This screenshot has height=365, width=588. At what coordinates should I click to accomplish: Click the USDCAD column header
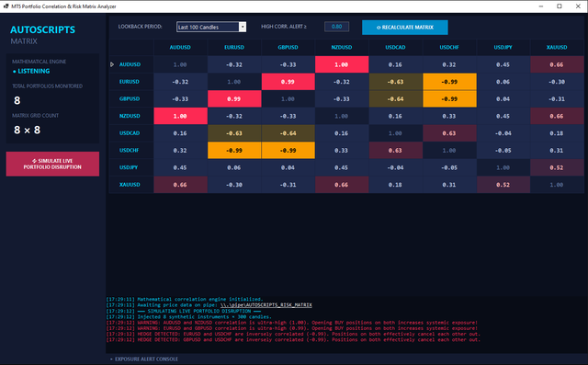point(395,47)
